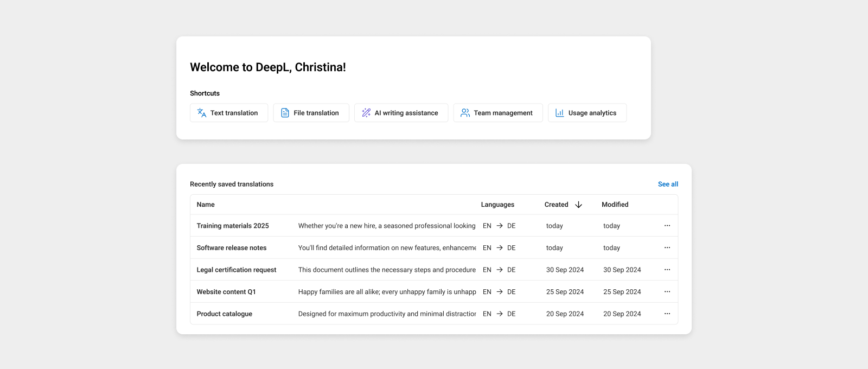Click Created date 25 Sep 2024
The height and width of the screenshot is (369, 868).
point(565,291)
